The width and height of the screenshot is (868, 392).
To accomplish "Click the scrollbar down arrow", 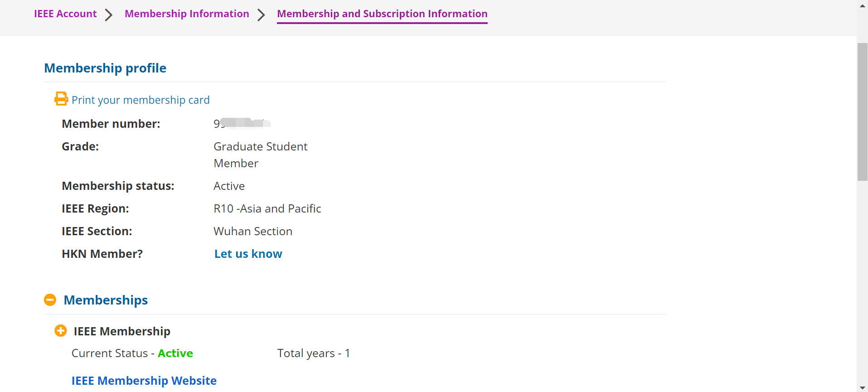I will pyautogui.click(x=862, y=387).
